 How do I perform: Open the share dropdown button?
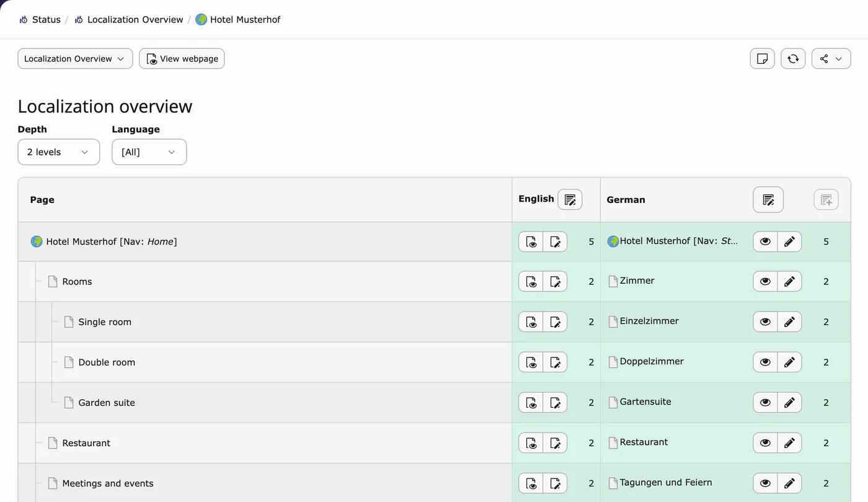831,59
